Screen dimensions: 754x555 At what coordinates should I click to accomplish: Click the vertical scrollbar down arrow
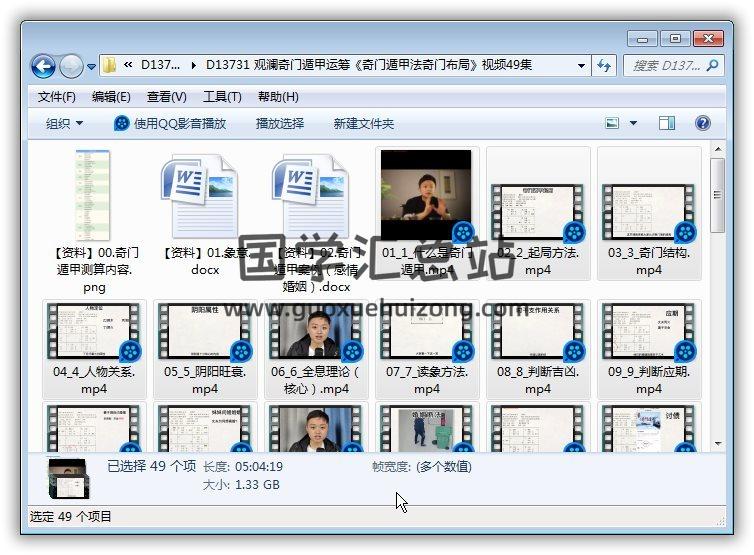[x=717, y=442]
